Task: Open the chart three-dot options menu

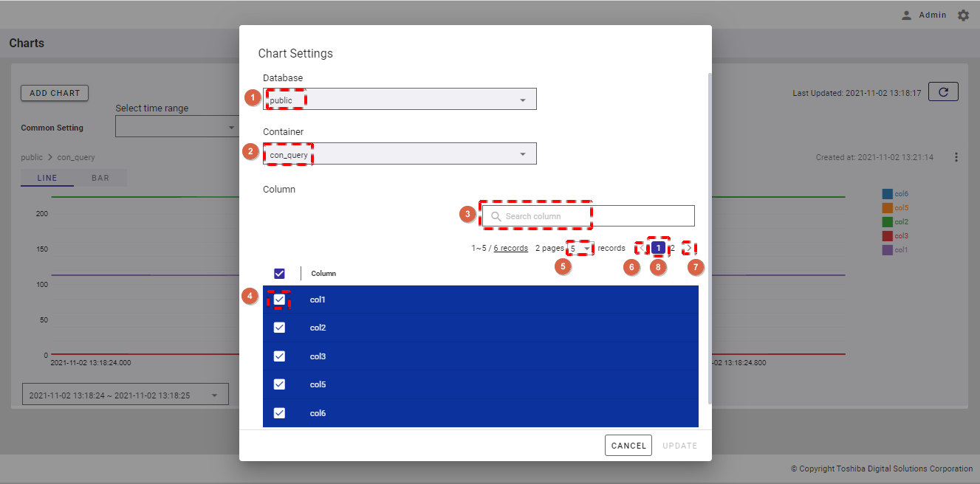Action: click(956, 157)
